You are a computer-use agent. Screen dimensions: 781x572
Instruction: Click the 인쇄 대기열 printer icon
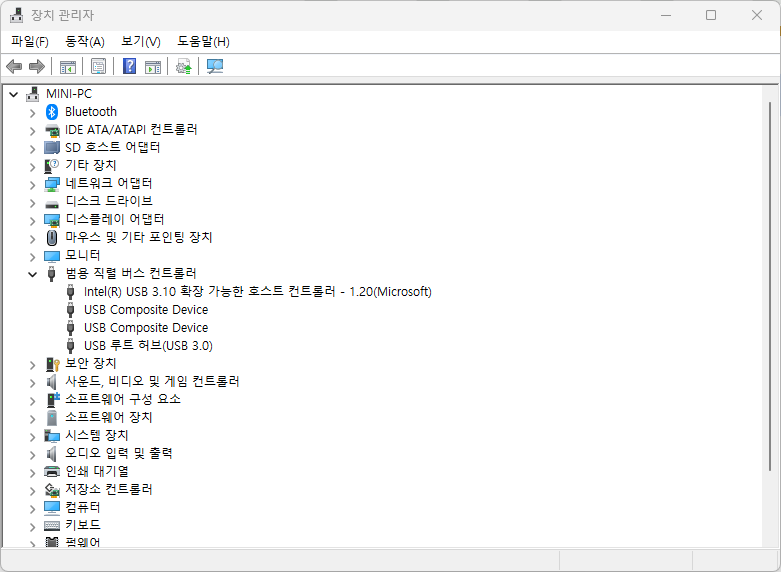[52, 471]
